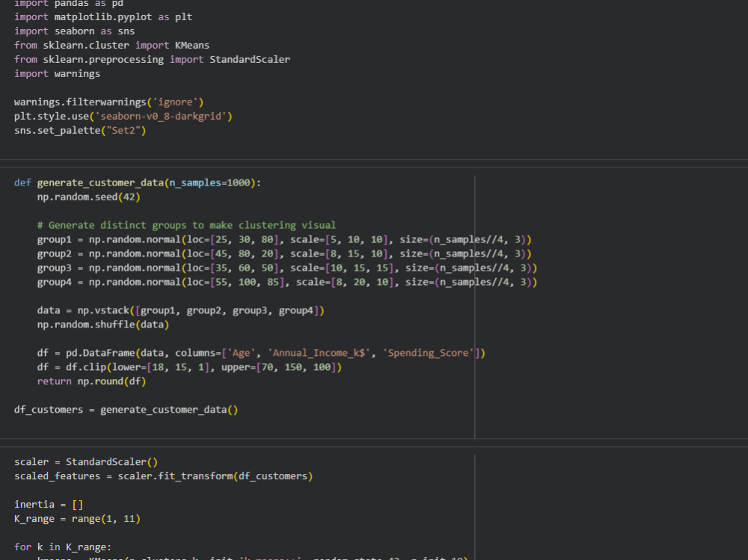
Task: Click the 'for k in K_range:' line
Action: point(63,547)
